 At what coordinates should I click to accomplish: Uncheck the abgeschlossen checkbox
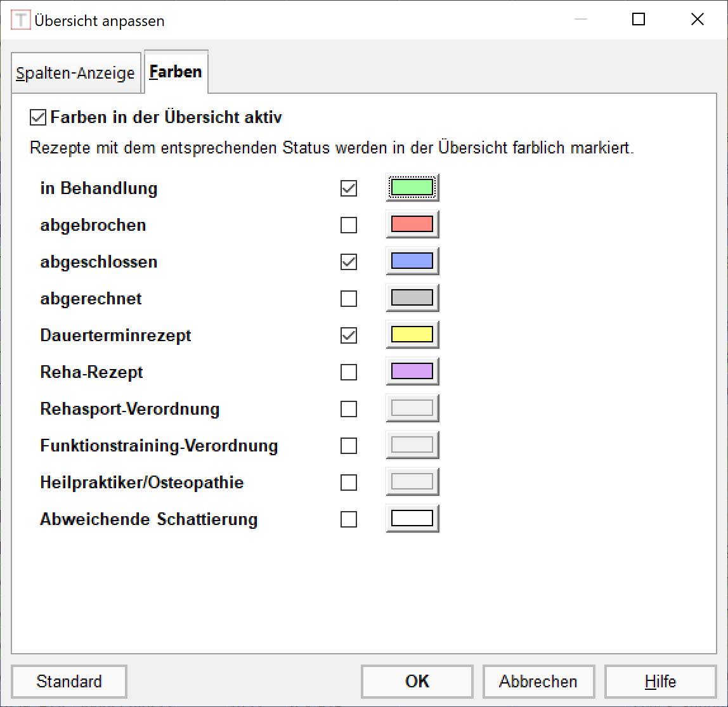tap(349, 262)
